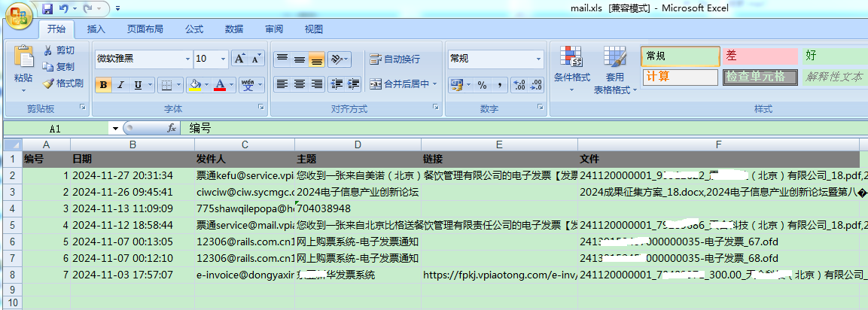
Task: Open the wén phonetic guide tool
Action: (248, 85)
